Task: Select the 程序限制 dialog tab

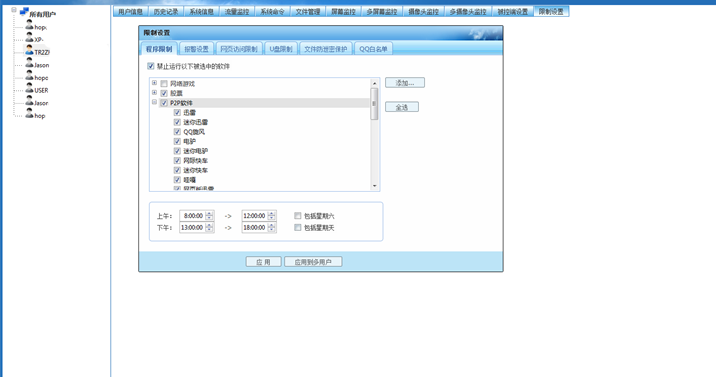Action: [159, 49]
